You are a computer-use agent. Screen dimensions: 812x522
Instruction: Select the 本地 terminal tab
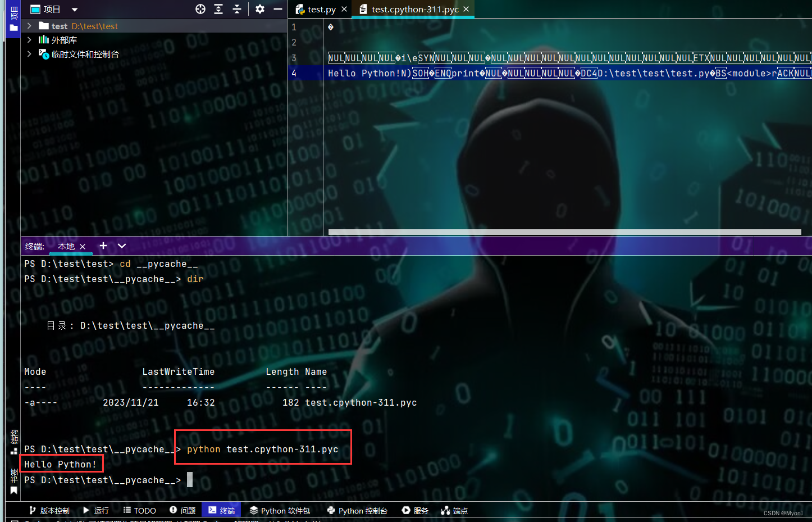click(66, 246)
